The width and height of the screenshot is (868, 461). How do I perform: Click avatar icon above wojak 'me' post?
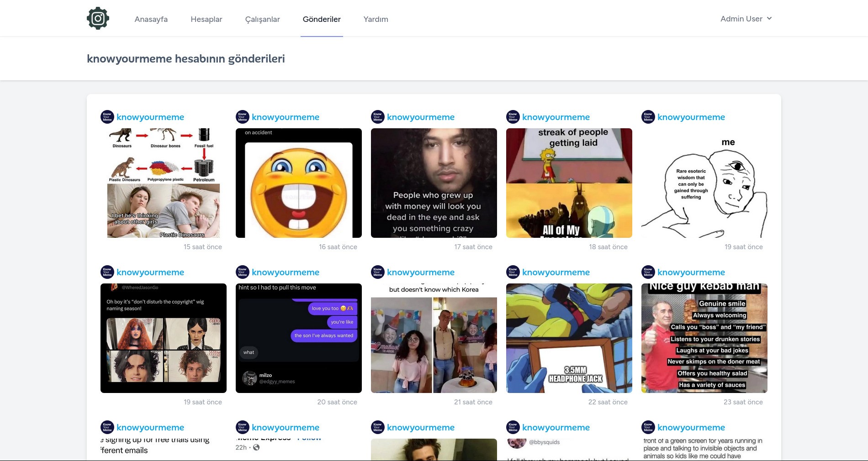[x=648, y=117]
